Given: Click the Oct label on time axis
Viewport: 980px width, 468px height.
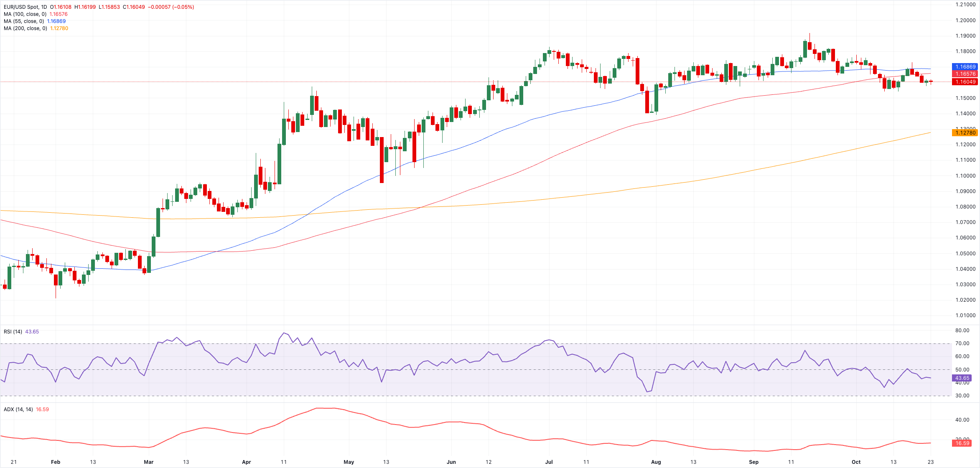Looking at the screenshot, I should coord(856,462).
